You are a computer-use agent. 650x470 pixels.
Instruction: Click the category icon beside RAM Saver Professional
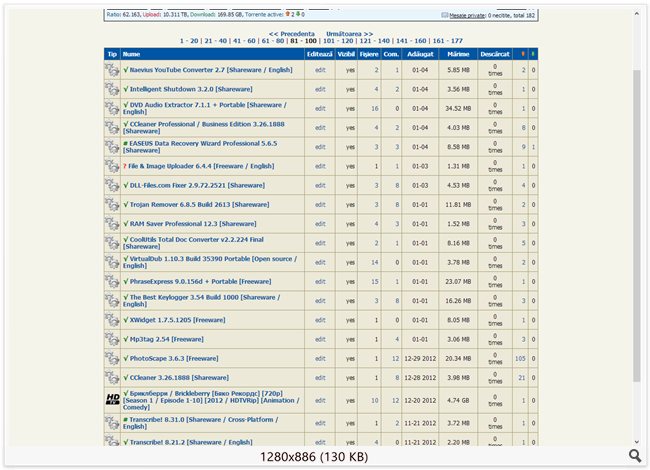(x=112, y=223)
